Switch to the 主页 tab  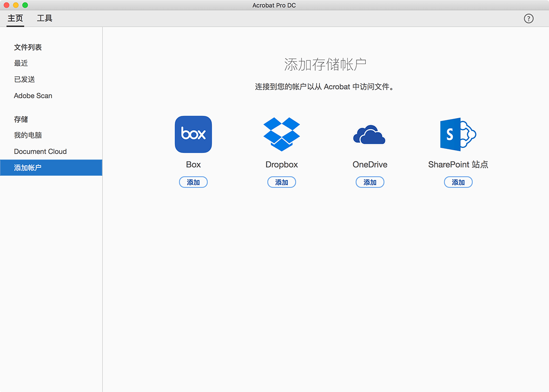click(15, 18)
